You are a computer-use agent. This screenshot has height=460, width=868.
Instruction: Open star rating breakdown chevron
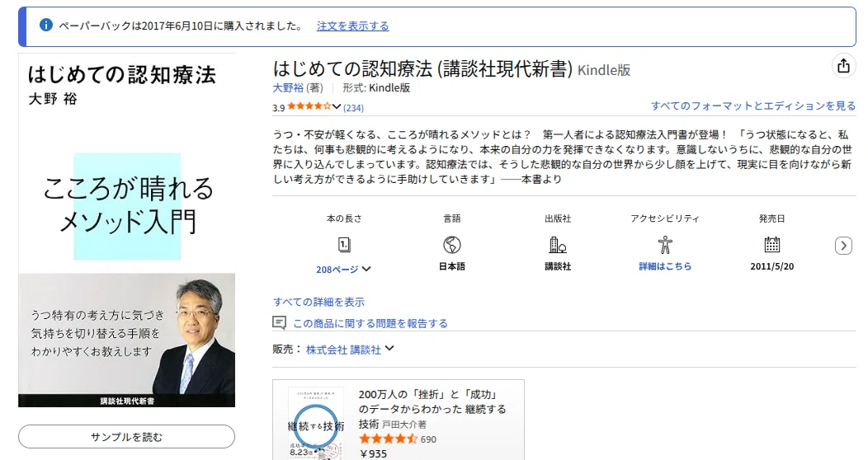pyautogui.click(x=337, y=106)
